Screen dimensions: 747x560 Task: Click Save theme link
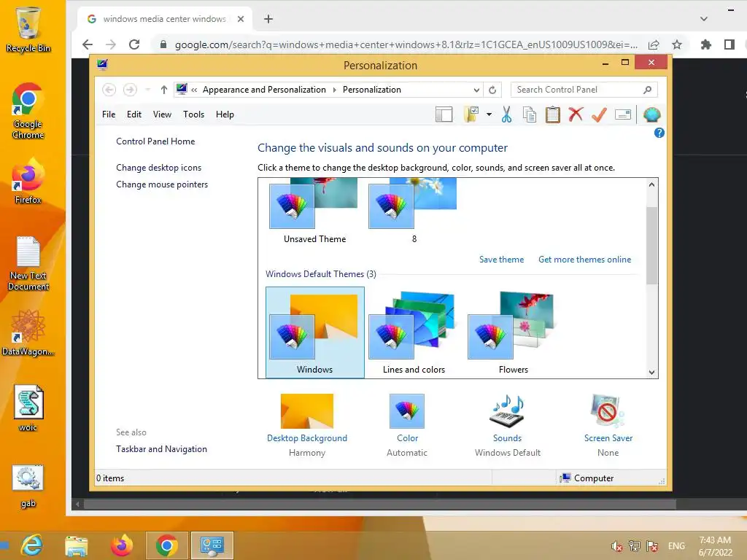pyautogui.click(x=501, y=260)
